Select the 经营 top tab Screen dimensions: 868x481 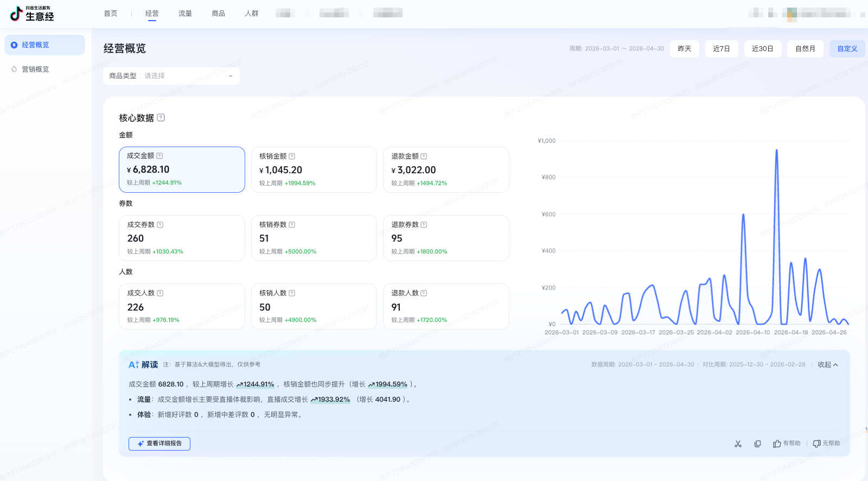(x=152, y=13)
